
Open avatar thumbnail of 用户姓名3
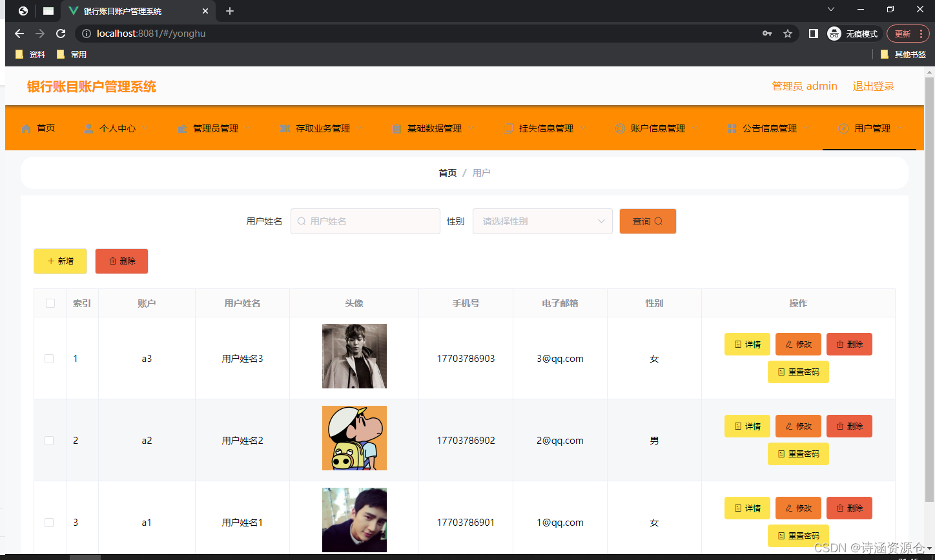coord(354,356)
